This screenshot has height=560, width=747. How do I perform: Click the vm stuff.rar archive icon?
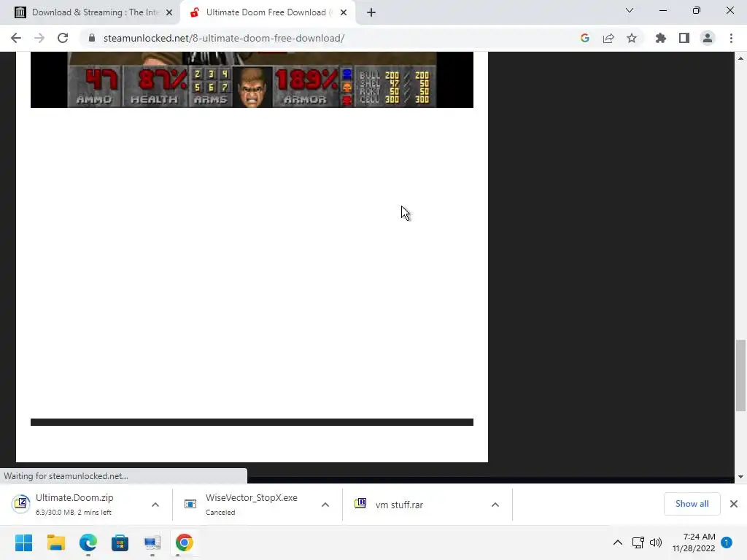(x=360, y=503)
